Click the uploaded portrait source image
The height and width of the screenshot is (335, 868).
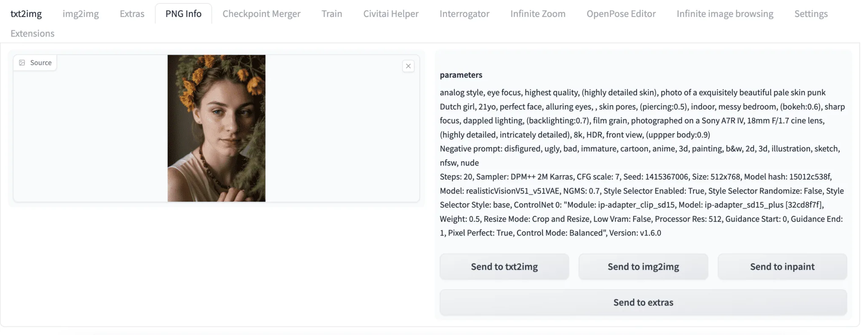216,128
